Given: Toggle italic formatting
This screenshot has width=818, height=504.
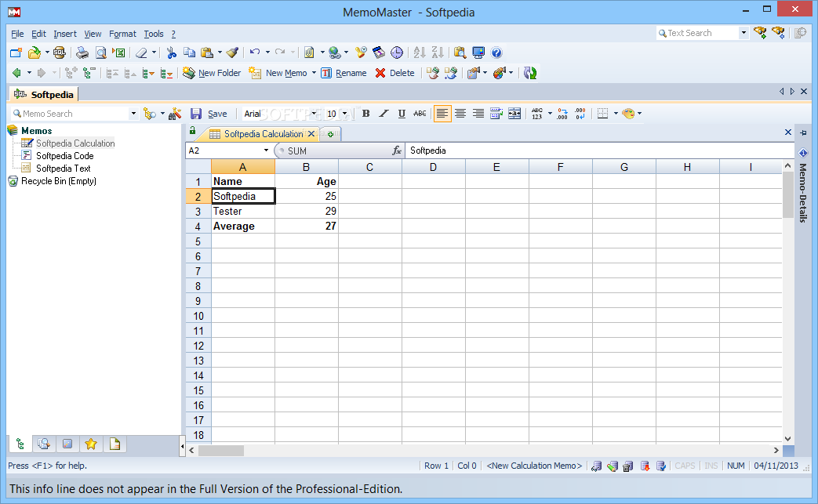Looking at the screenshot, I should pos(384,114).
